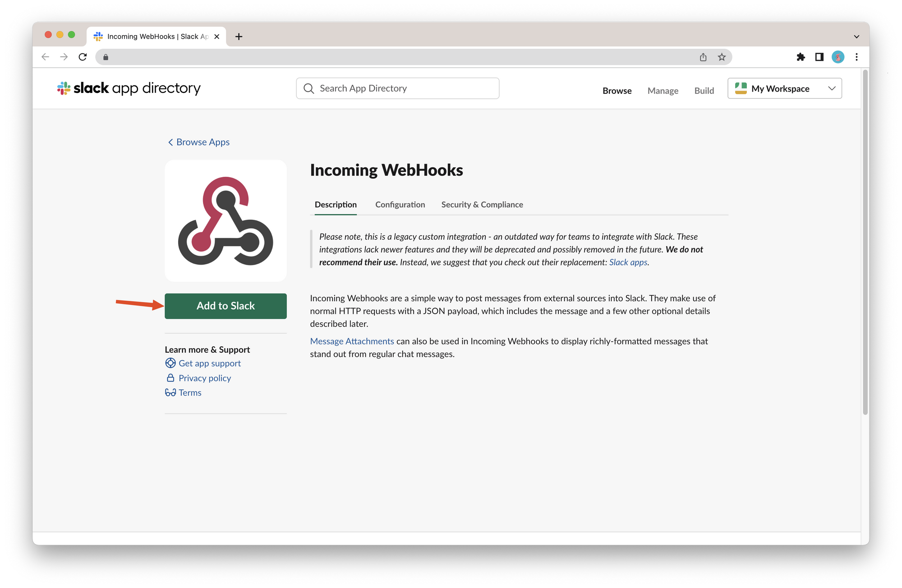
Task: Close the Incoming WebHooks browser tab
Action: [217, 37]
